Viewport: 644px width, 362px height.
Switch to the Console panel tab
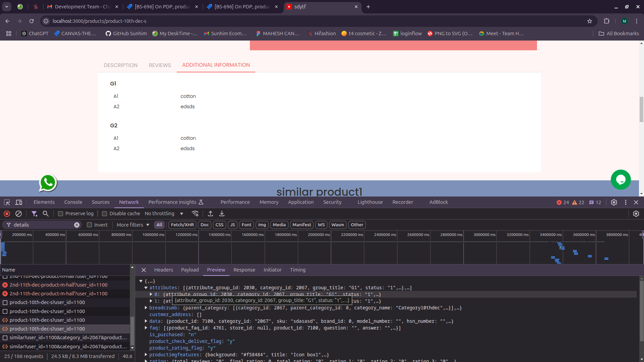pyautogui.click(x=73, y=202)
